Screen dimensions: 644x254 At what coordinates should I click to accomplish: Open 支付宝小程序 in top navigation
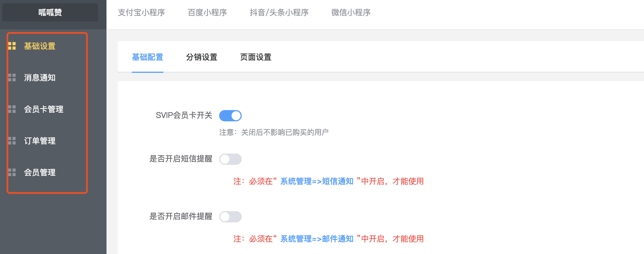(x=141, y=12)
